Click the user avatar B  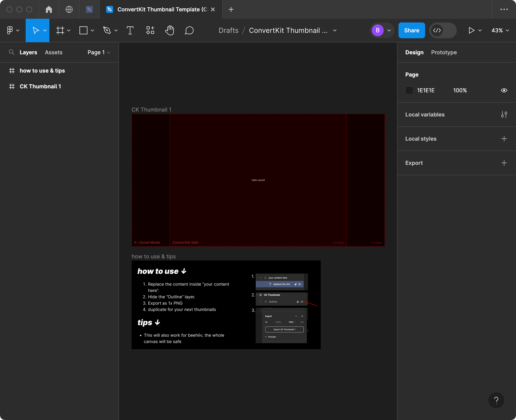[x=378, y=30]
